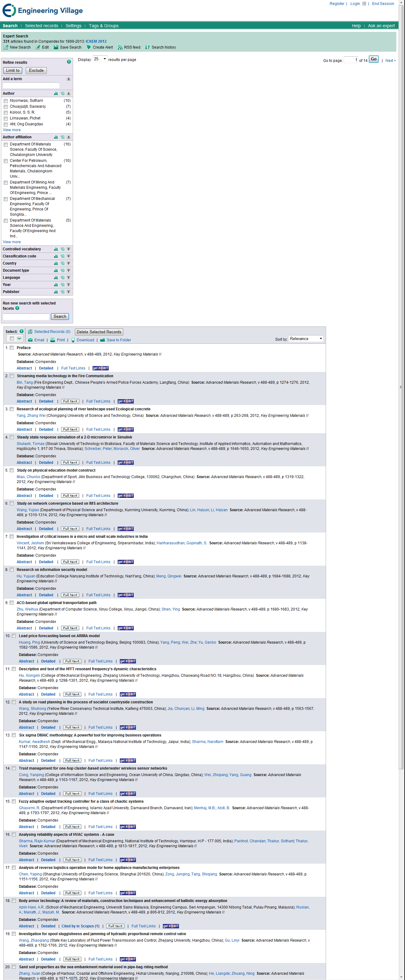Go to Next results page
The image size is (405, 980).
tap(390, 60)
